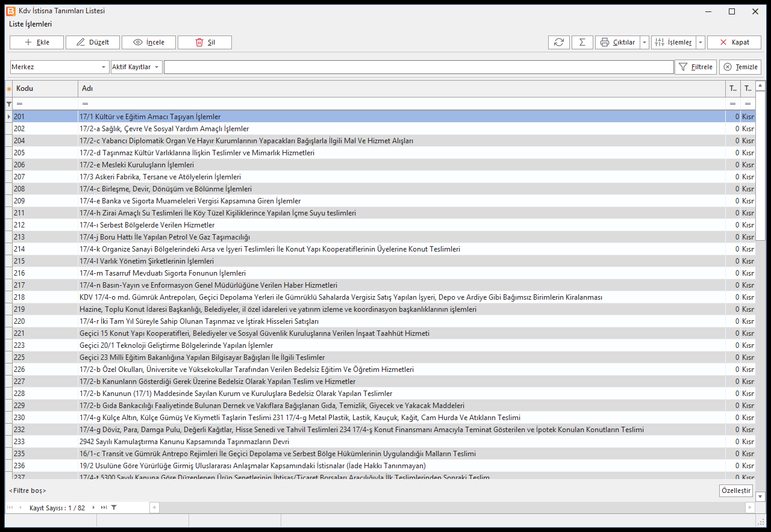The image size is (771, 532).
Task: Click the Çıktılar printer button
Action: pos(617,42)
